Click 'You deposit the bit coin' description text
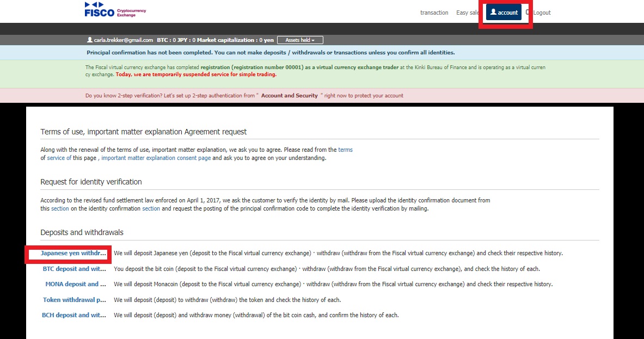Screen dimensions: 644x339 pyautogui.click(x=327, y=269)
